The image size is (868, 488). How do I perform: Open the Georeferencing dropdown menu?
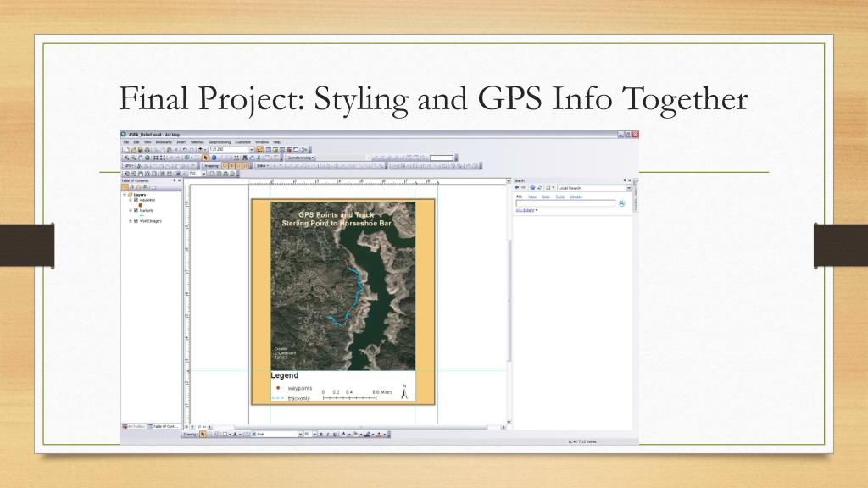pos(301,158)
